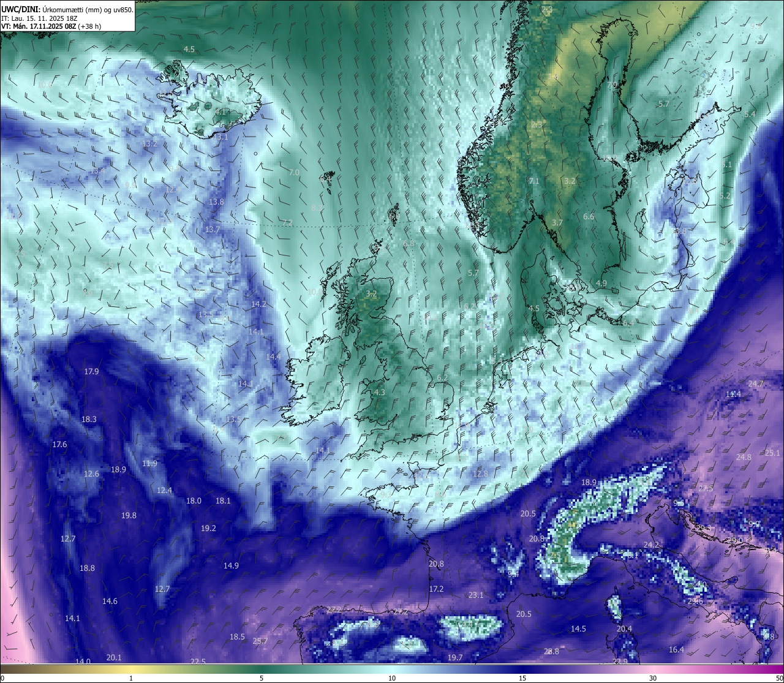Click the map value '23.1'
784x683 pixels.
tap(476, 595)
